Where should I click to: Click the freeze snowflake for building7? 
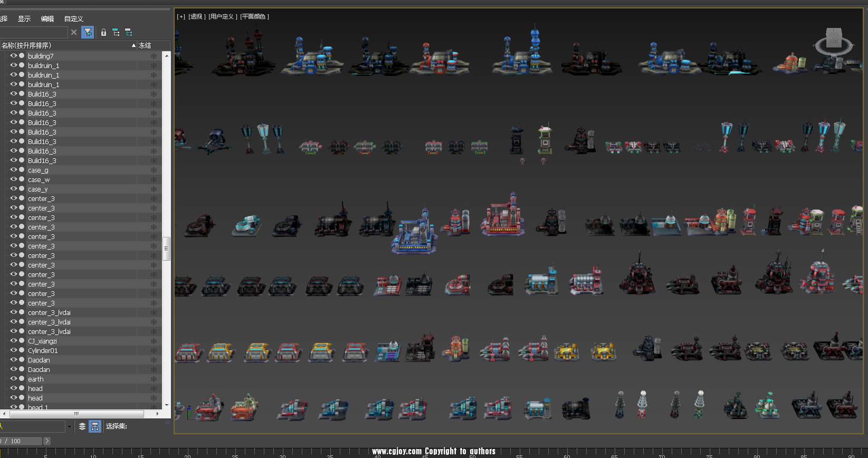point(154,56)
